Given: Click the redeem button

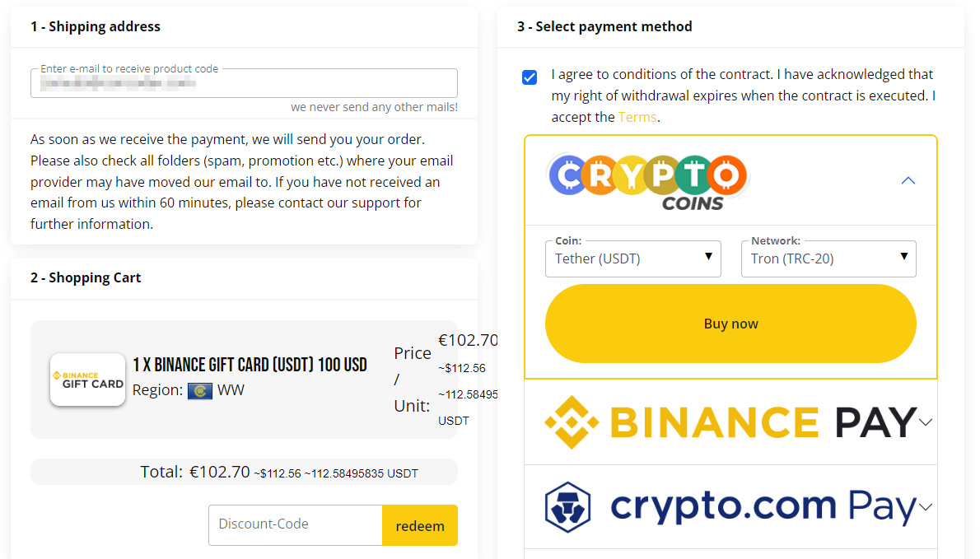Looking at the screenshot, I should click(420, 525).
